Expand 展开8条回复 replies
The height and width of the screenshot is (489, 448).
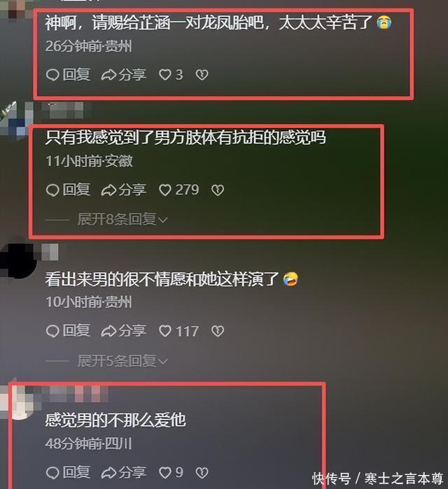click(122, 219)
